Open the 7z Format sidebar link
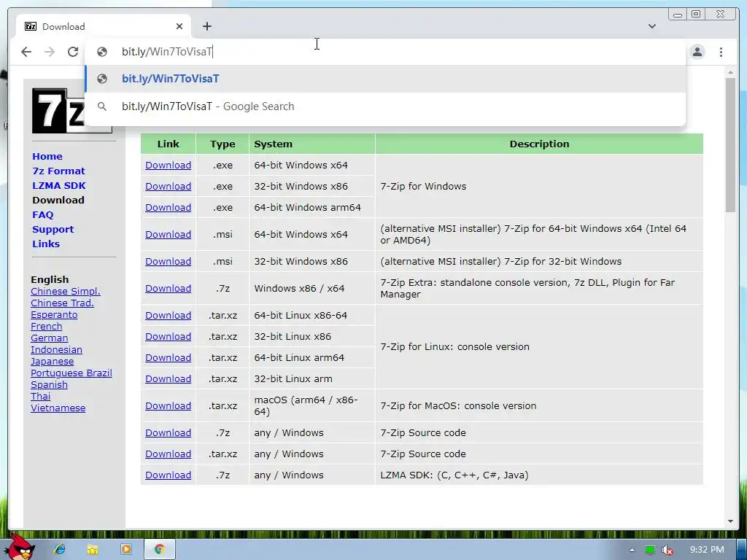 pos(58,171)
